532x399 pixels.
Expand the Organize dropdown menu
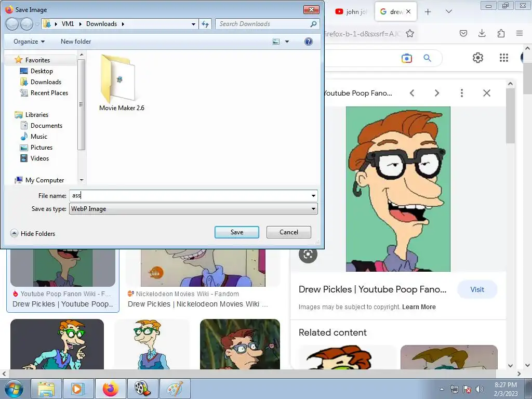coord(29,42)
